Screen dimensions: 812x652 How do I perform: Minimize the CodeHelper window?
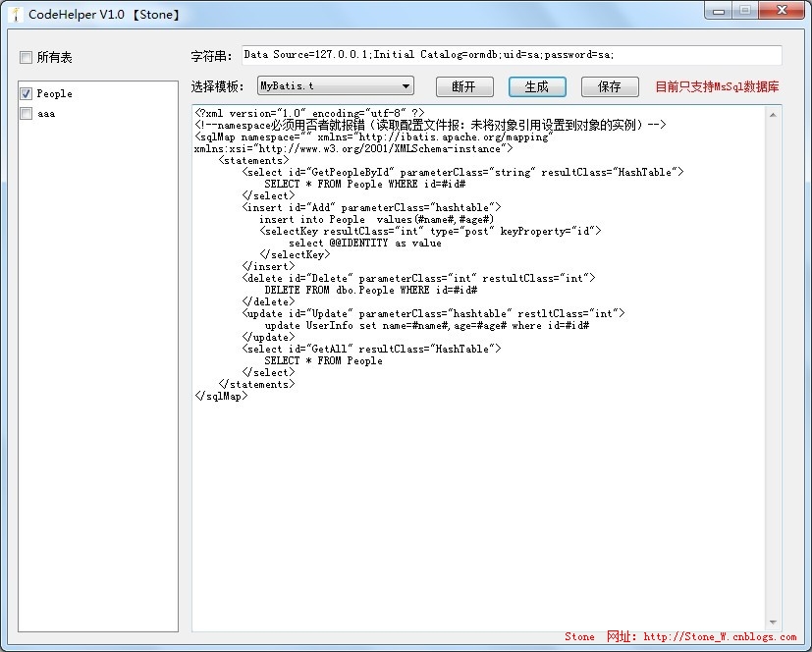pyautogui.click(x=719, y=11)
